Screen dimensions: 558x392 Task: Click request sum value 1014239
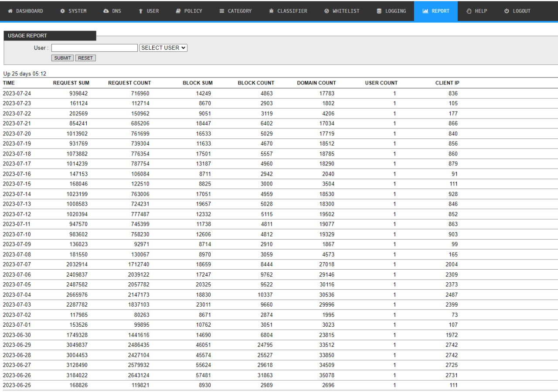(x=77, y=164)
